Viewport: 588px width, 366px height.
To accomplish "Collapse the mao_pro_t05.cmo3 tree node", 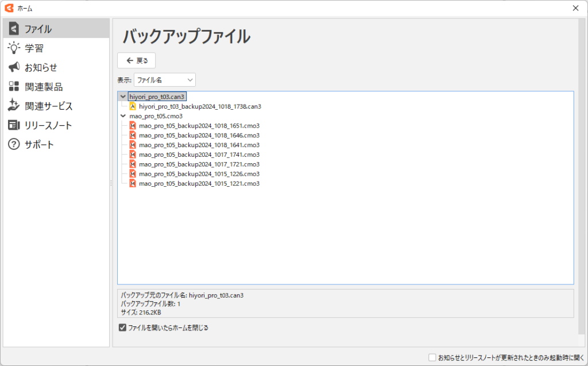I will pos(123,116).
